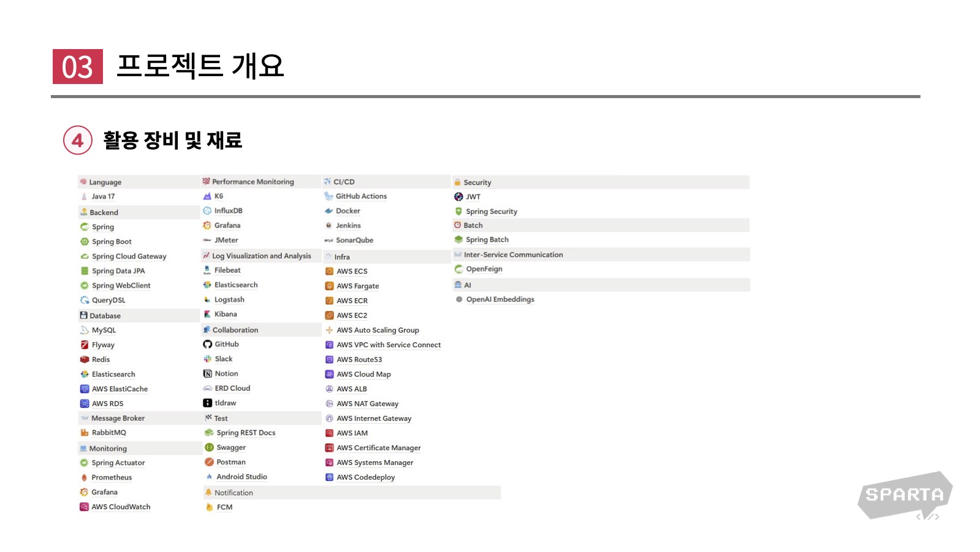Select "Log Visualization and Analysis" header

262,256
